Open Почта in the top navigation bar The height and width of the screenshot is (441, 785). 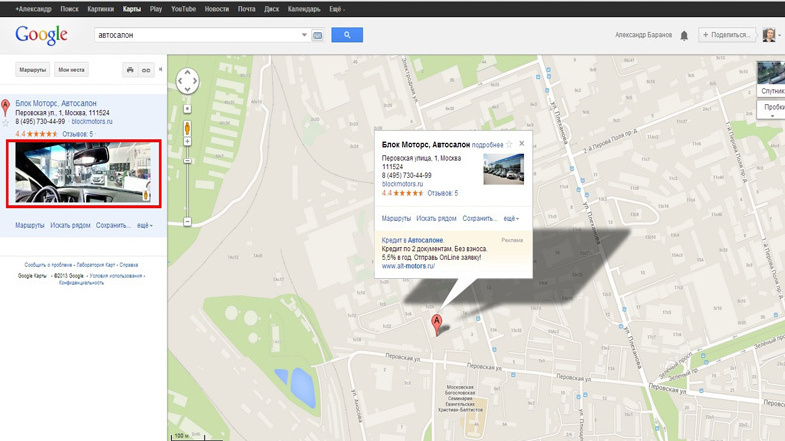(246, 9)
